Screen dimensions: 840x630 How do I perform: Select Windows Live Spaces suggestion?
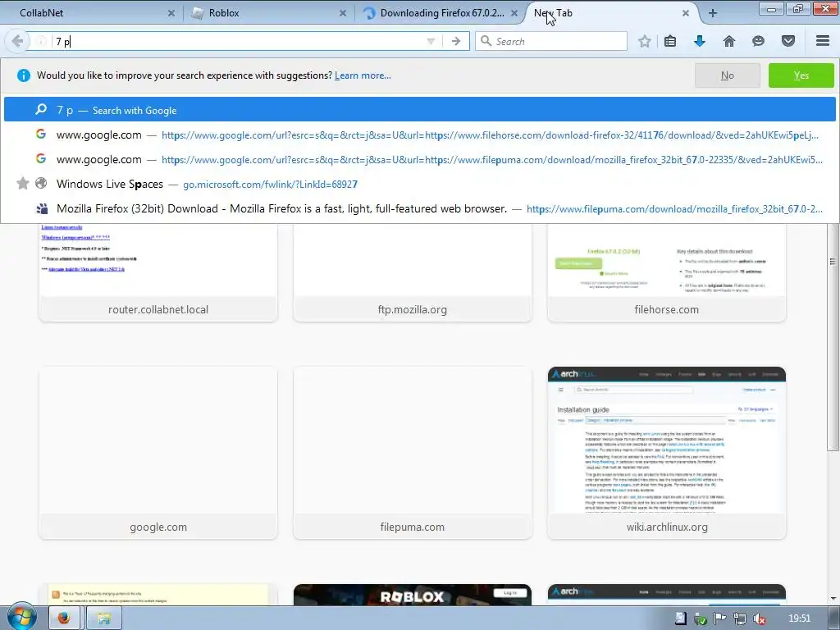(x=419, y=184)
